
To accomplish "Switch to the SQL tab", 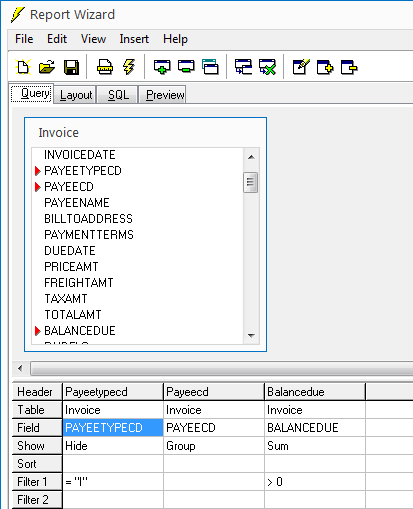I will [118, 95].
